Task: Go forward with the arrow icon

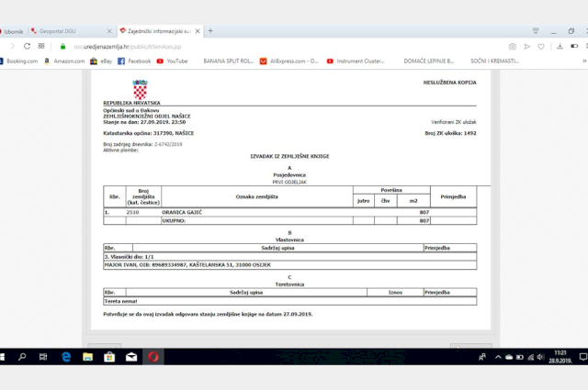Action: (13, 46)
